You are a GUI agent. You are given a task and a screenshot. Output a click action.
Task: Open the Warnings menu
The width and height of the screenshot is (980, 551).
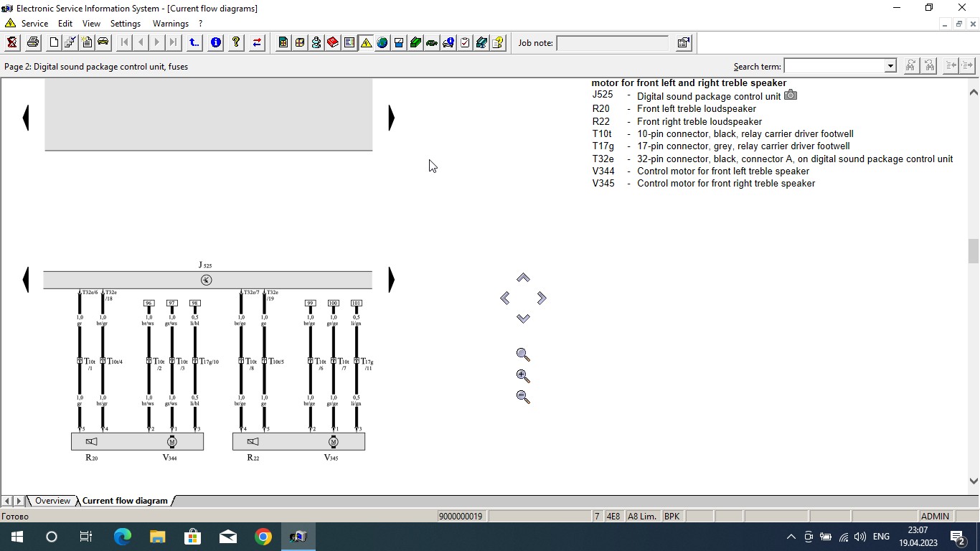point(170,24)
